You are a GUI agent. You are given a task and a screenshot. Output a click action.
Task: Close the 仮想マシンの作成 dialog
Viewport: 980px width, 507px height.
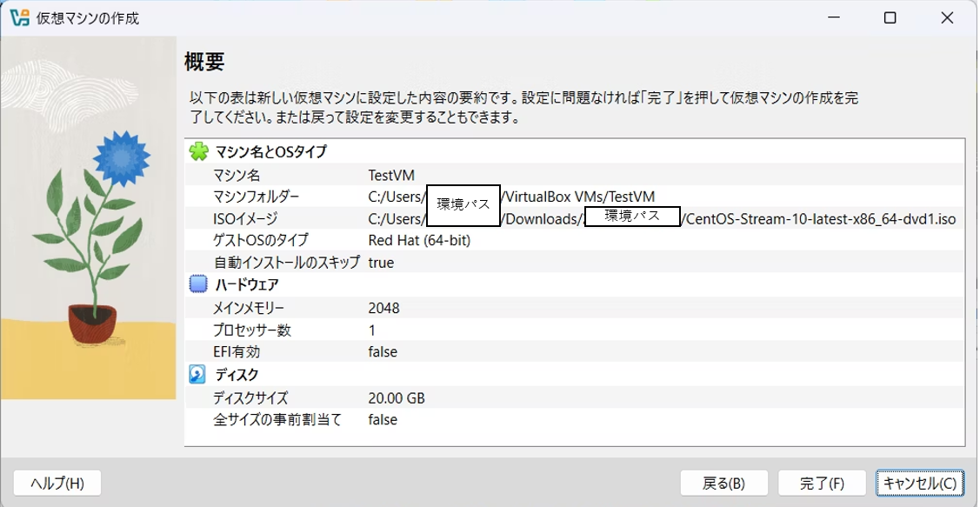pyautogui.click(x=948, y=18)
